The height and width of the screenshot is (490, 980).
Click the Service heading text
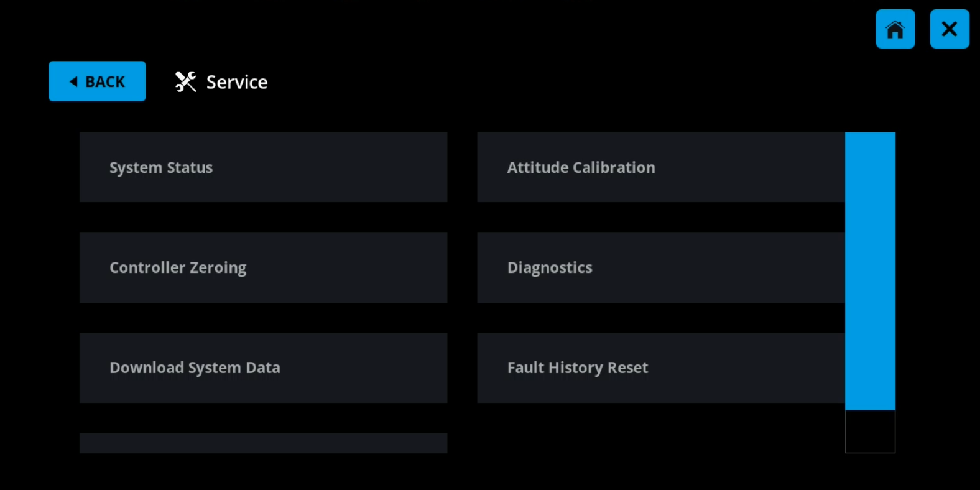237,82
